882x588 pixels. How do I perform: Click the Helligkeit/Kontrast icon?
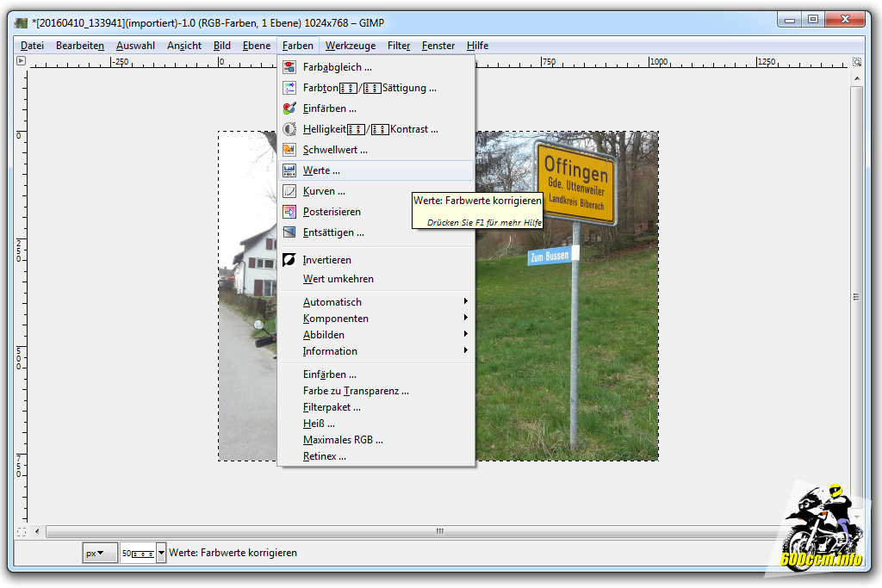[x=289, y=129]
